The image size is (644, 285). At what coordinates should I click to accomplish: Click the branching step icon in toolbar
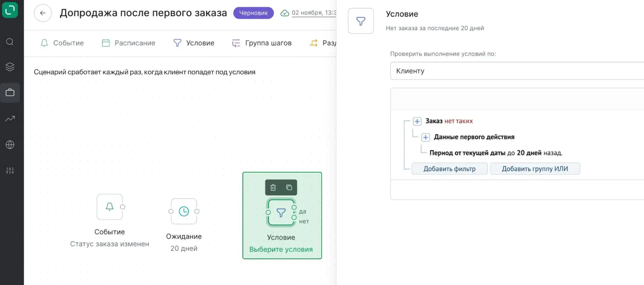pyautogui.click(x=313, y=43)
